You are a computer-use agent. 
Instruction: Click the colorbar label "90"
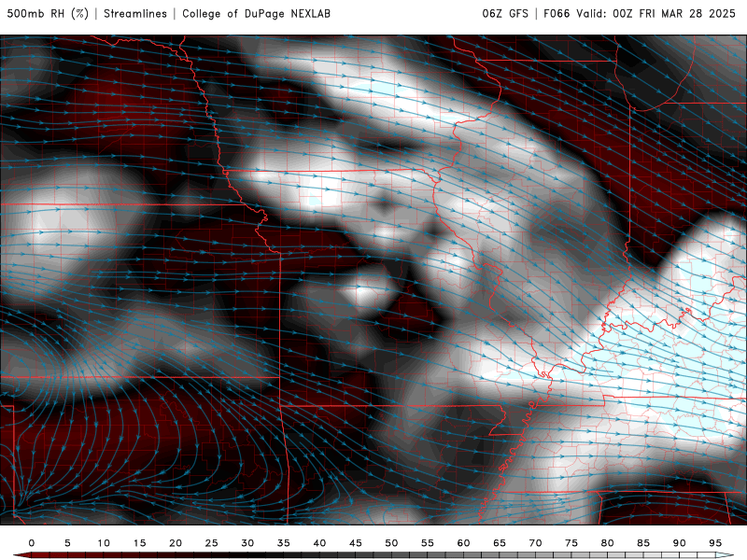(x=679, y=543)
